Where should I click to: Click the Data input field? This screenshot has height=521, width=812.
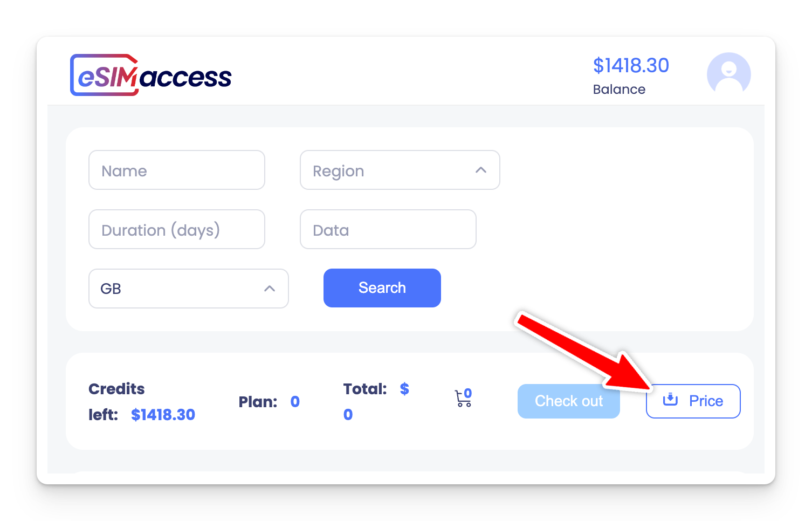tap(388, 229)
